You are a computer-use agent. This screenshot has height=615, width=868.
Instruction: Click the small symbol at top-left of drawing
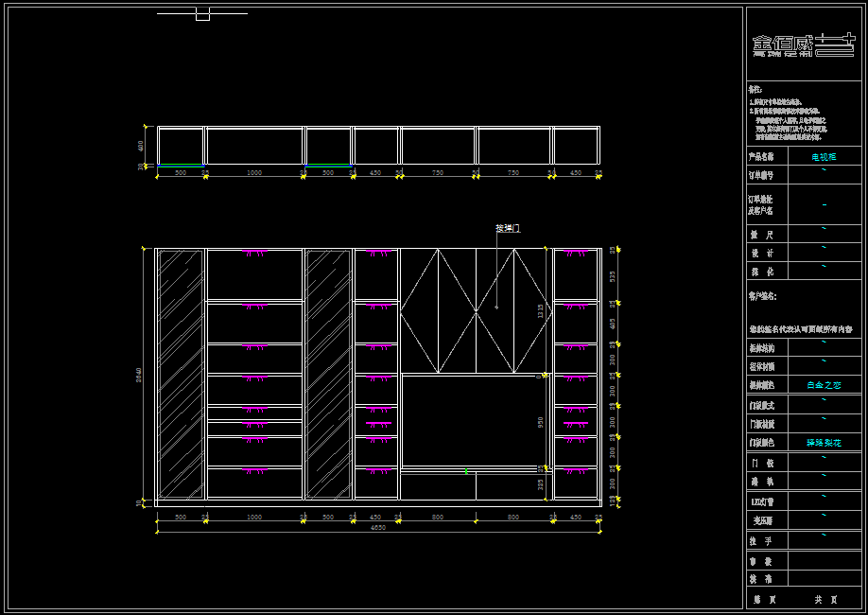[x=202, y=14]
